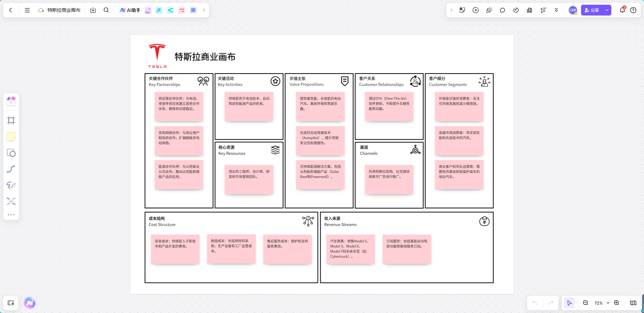Viewport: 644px width, 313px height.
Task: Open notifications bell
Action: (622, 10)
